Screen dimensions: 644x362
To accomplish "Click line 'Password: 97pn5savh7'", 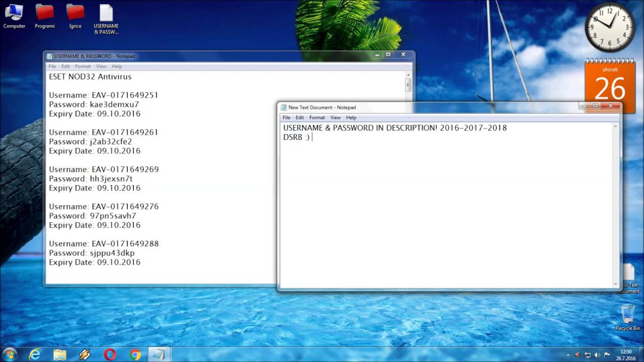I will pyautogui.click(x=92, y=216).
